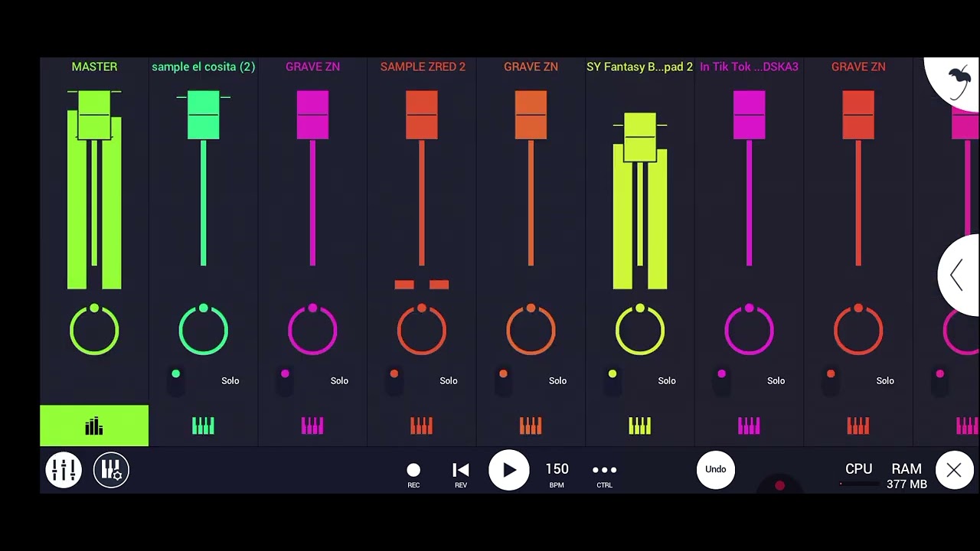Image resolution: width=980 pixels, height=551 pixels.
Task: Toggle mute dot on magenta GRAVE ZN channel
Action: tap(285, 374)
